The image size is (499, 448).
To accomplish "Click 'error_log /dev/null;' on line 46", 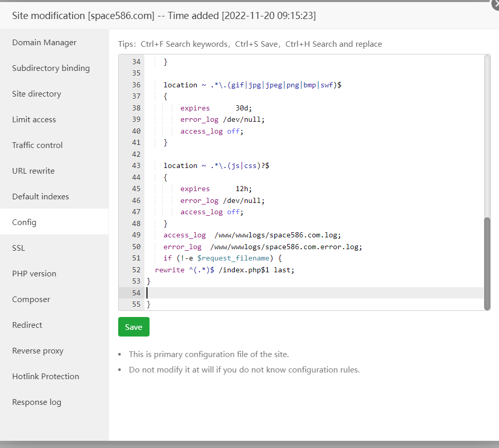I will (223, 200).
